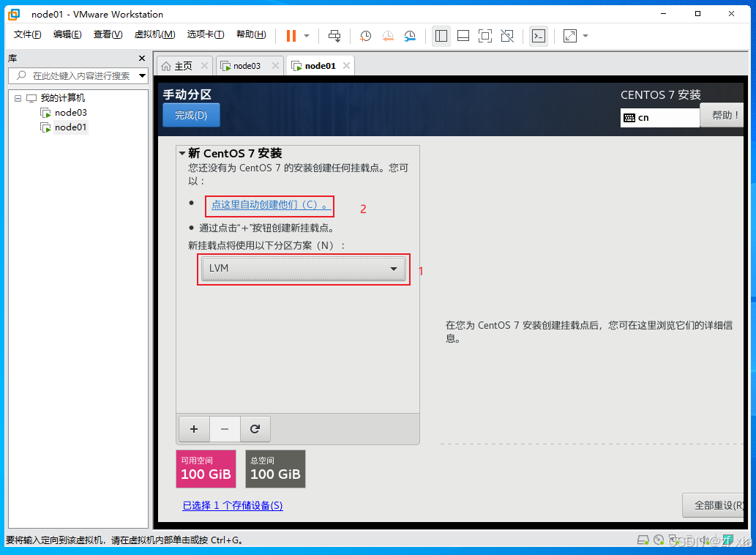The height and width of the screenshot is (555, 756).
Task: Close the 主页 tab
Action: (x=204, y=66)
